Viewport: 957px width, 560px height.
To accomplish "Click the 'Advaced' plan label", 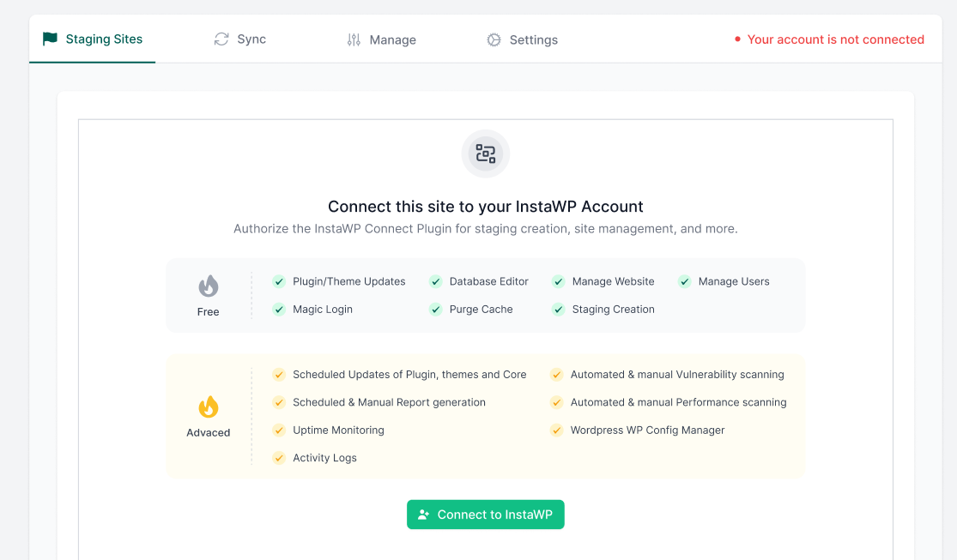I will (x=208, y=432).
